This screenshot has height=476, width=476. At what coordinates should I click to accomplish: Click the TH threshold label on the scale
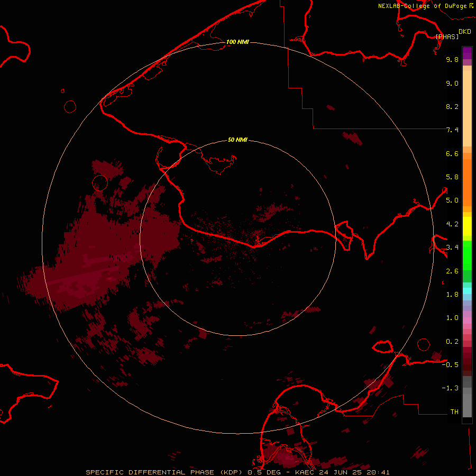tap(454, 411)
